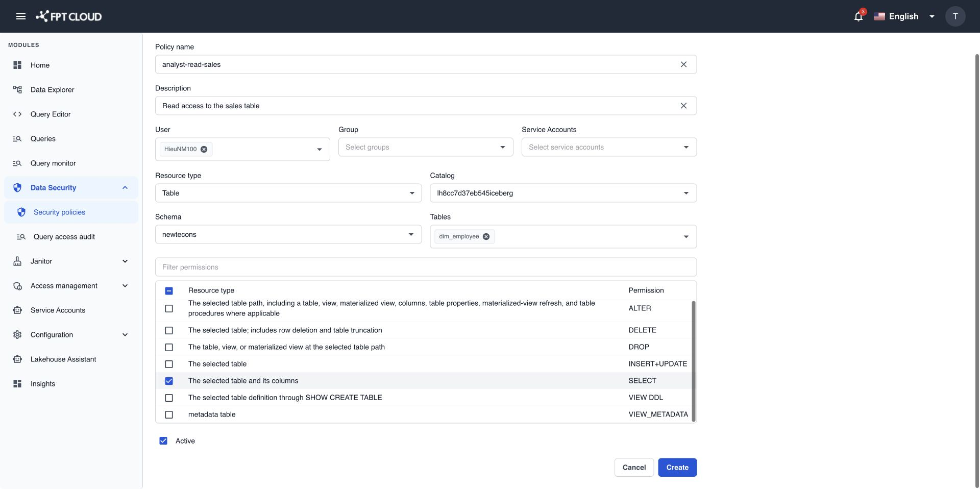Open Query access audit page
Image resolution: width=980 pixels, height=489 pixels.
71,237
